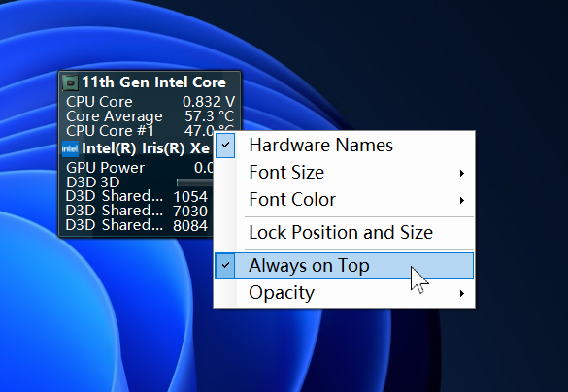Viewport: 568px width, 392px height.
Task: Open the Opacity submenu
Action: [x=344, y=293]
